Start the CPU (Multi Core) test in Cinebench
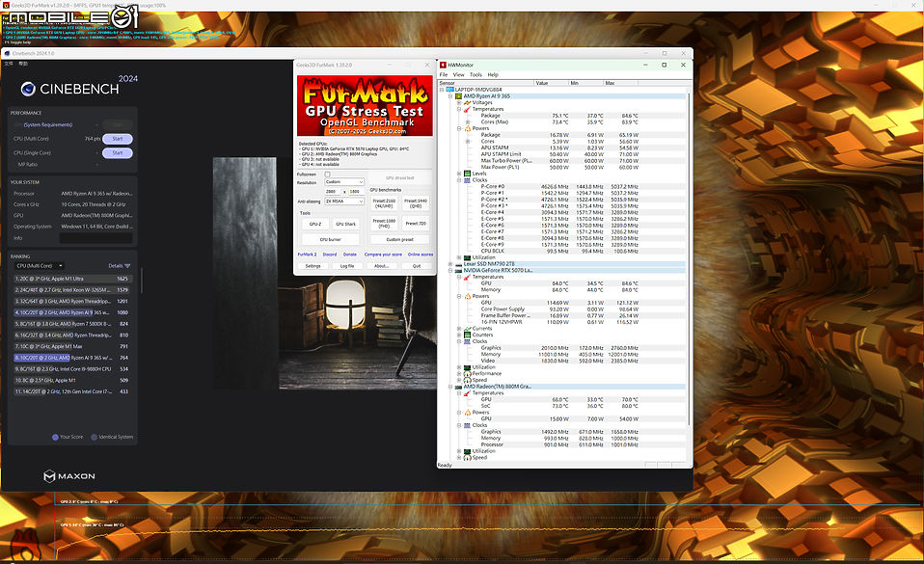This screenshot has width=924, height=564. pos(118,139)
